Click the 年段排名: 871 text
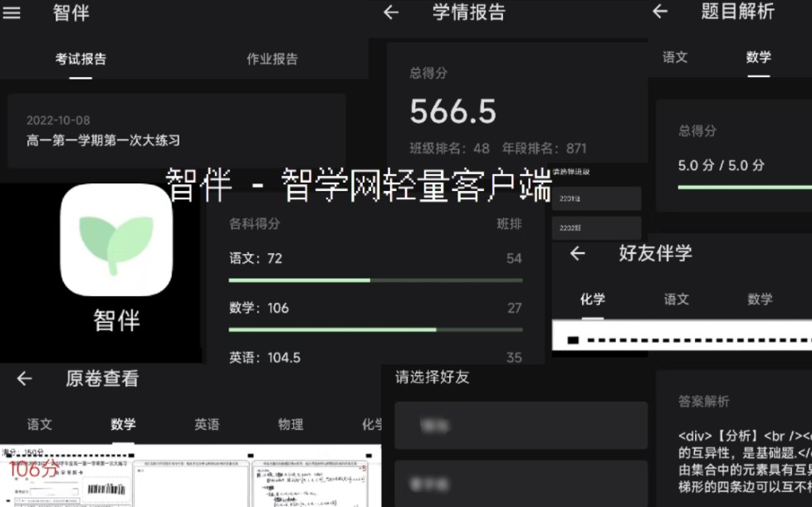812x507 pixels. (x=545, y=149)
